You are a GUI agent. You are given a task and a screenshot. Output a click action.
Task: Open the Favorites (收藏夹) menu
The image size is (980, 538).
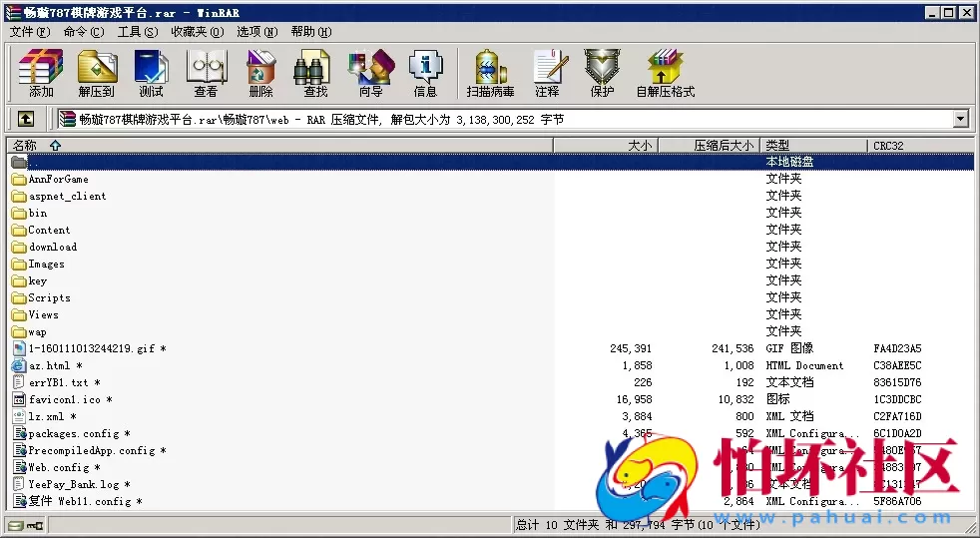click(198, 32)
